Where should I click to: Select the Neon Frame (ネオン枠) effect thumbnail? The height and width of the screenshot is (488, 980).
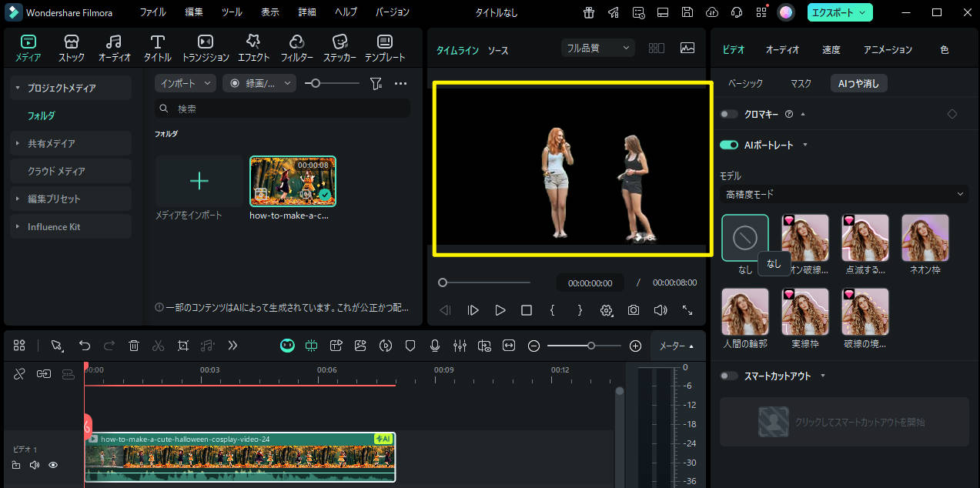[x=925, y=239]
